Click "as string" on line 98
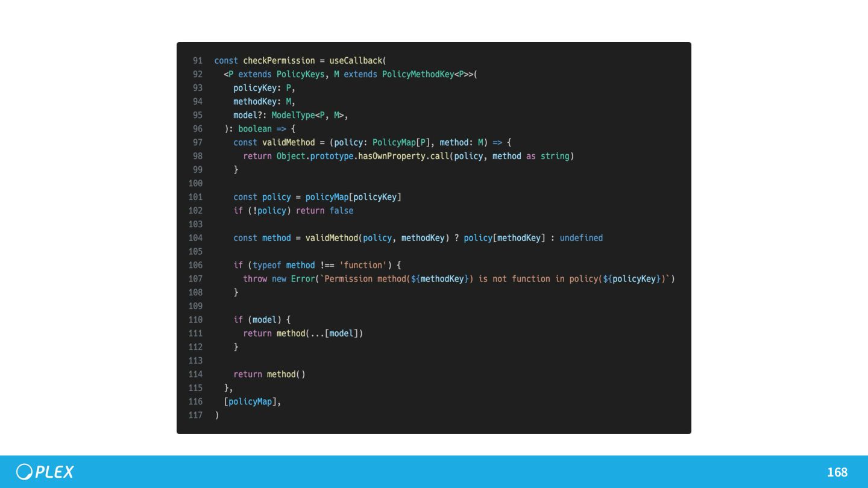 (x=548, y=156)
